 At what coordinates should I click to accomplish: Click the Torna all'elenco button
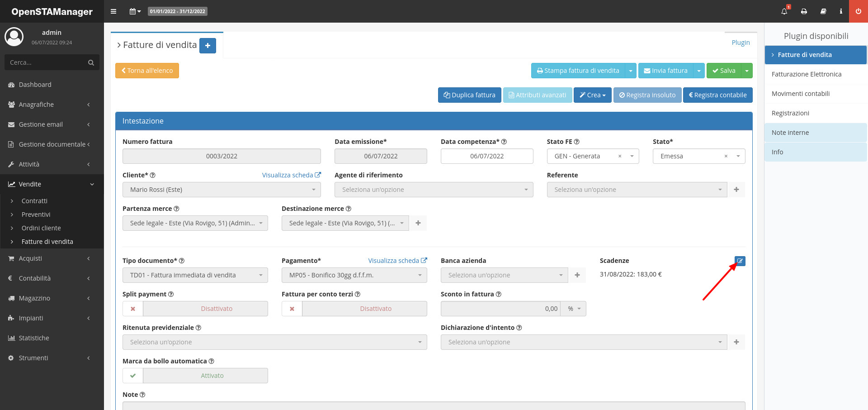click(x=147, y=71)
